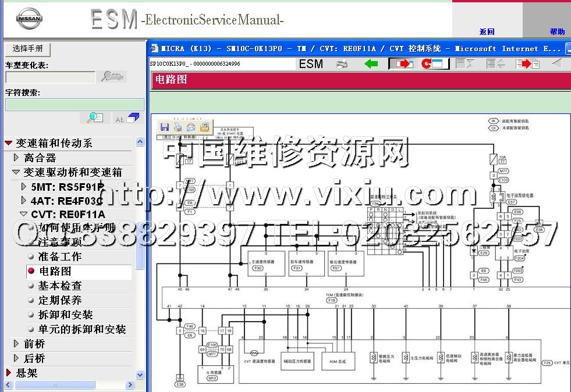Collapse the CVT: RE0F11A node
This screenshot has height=392, width=571.
pyautogui.click(x=24, y=214)
